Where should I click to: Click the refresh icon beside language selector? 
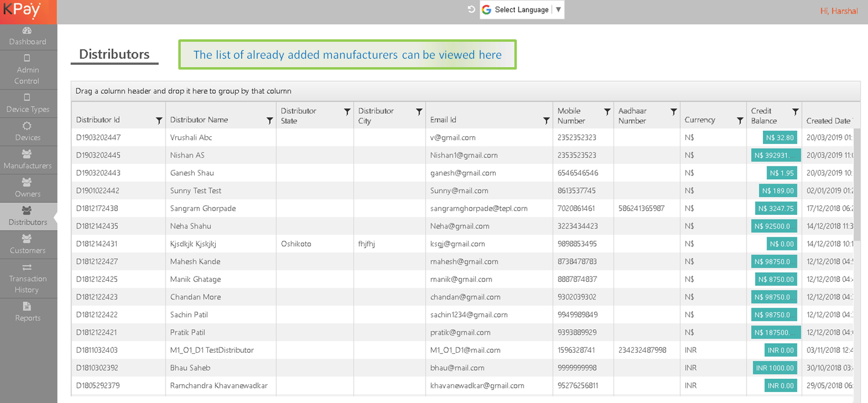coord(471,10)
